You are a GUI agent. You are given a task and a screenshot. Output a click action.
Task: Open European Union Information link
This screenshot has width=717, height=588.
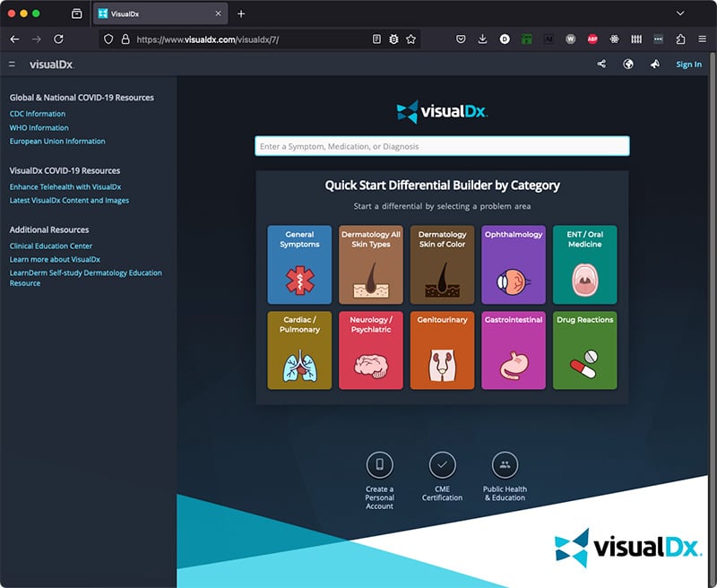[x=57, y=142]
